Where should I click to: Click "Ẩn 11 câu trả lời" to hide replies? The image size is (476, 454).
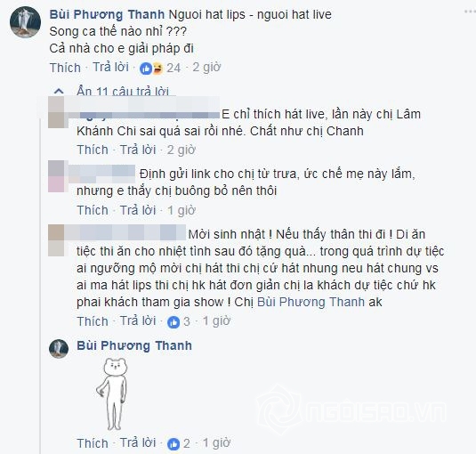123,91
